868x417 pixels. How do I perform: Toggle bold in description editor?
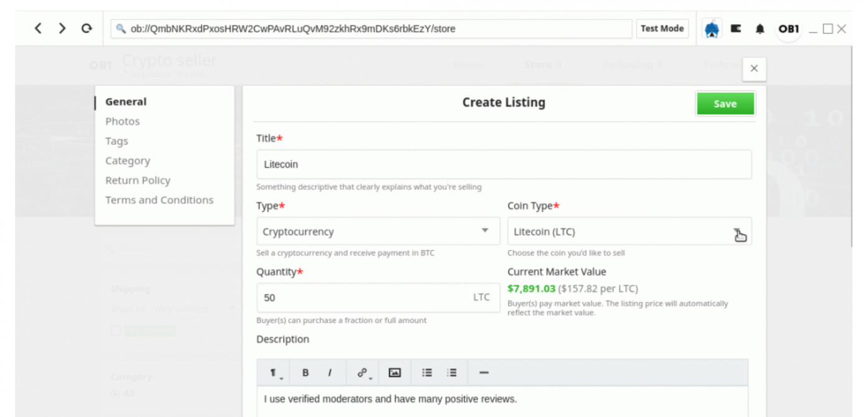(x=306, y=373)
